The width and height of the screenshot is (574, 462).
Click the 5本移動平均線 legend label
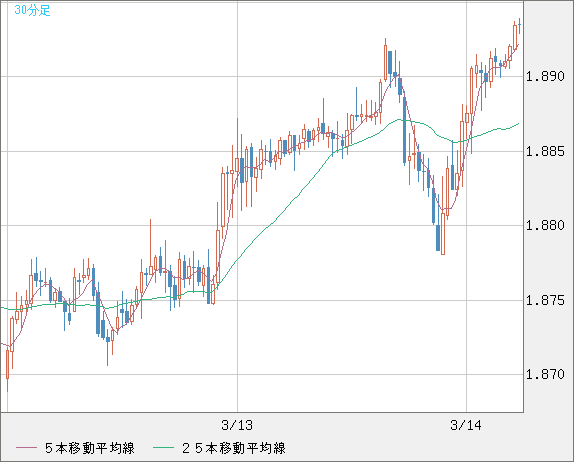(x=90, y=448)
